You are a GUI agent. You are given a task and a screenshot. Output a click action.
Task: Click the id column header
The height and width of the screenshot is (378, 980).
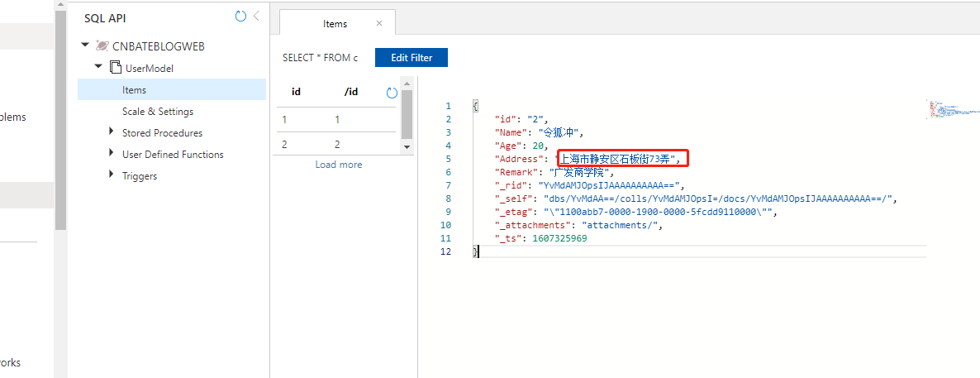click(297, 91)
